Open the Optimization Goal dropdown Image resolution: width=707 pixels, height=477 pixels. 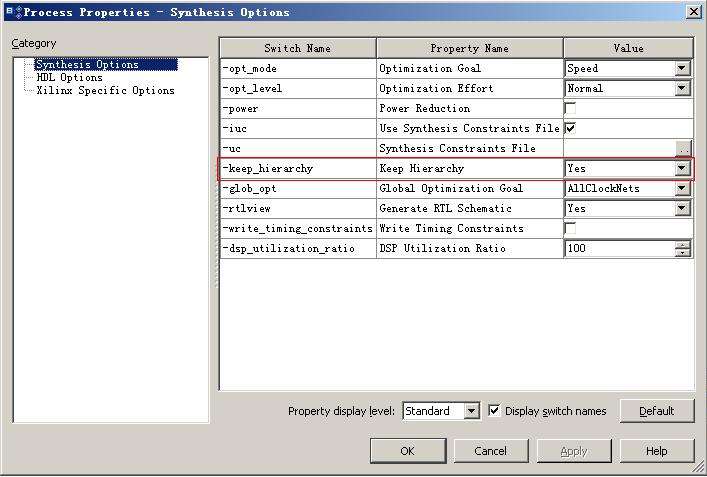coord(682,69)
